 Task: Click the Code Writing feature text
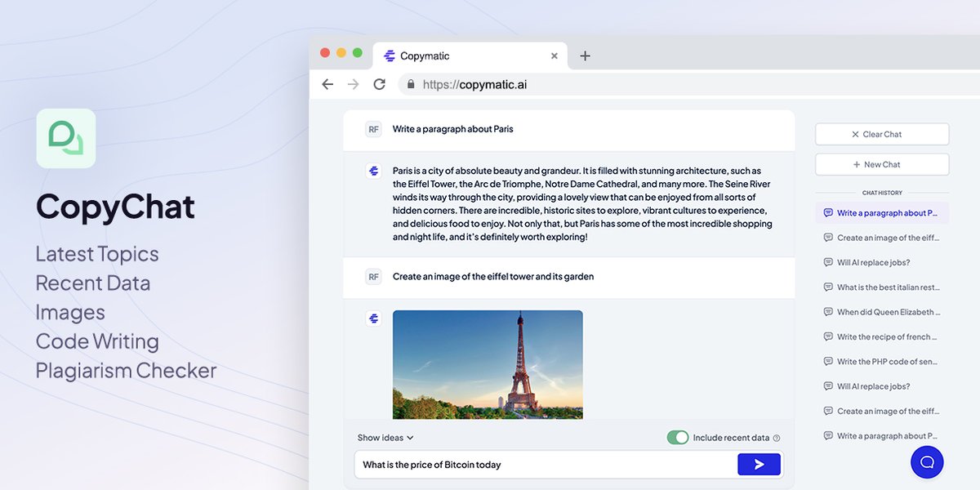97,341
